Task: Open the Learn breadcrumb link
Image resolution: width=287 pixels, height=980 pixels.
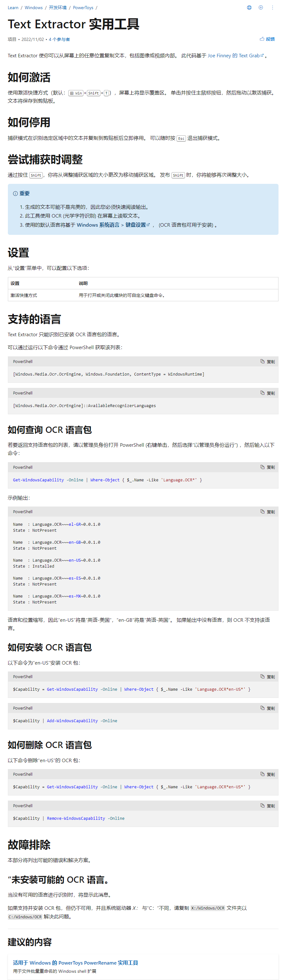Action: point(13,8)
